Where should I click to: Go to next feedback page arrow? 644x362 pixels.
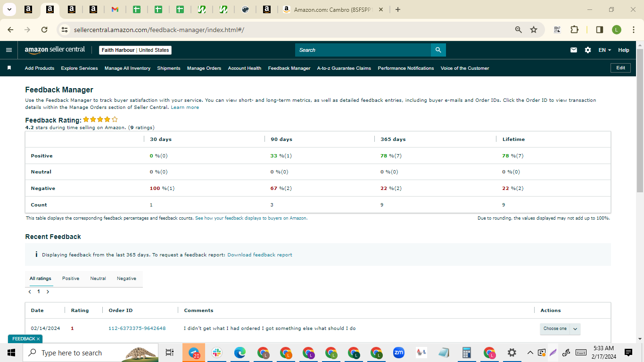click(x=48, y=292)
